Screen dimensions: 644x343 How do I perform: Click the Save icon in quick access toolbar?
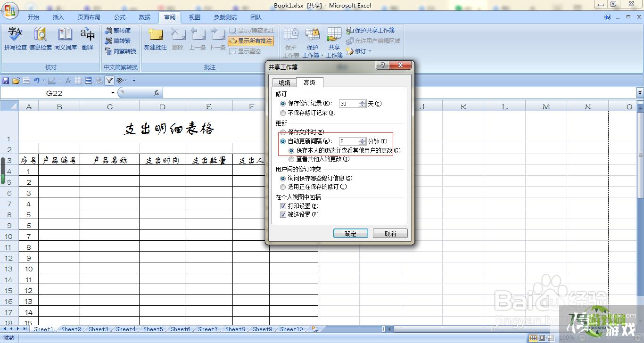click(x=6, y=81)
